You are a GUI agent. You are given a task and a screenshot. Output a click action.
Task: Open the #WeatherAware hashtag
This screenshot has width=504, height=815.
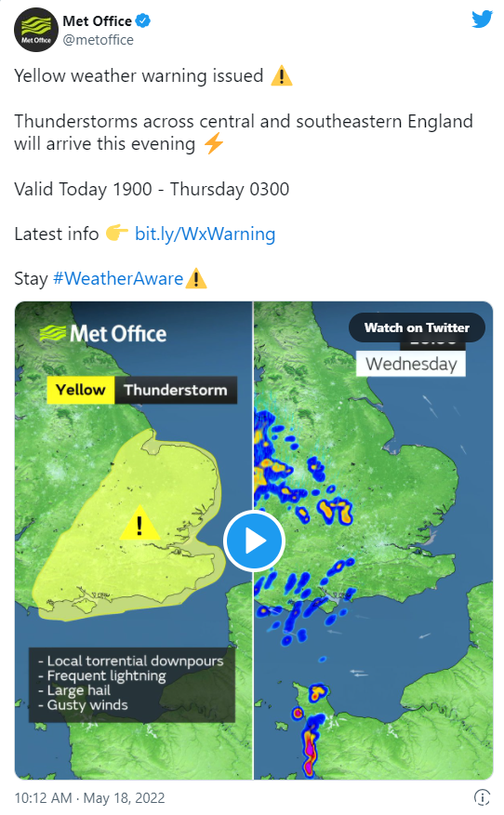(118, 278)
